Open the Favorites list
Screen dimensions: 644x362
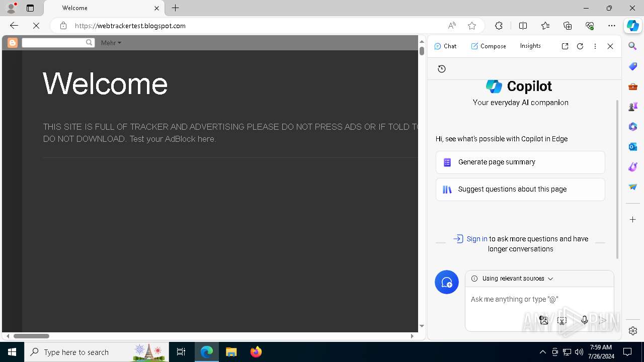pos(545,26)
